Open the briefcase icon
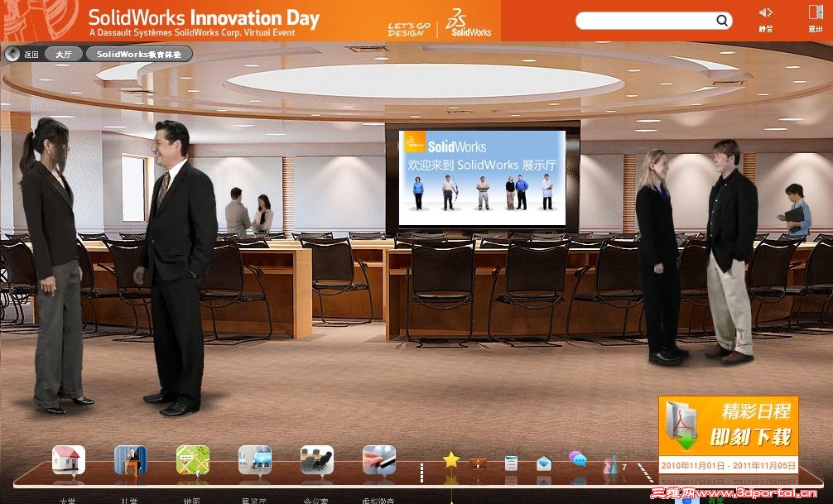Screen dimensions: 833x504 478,462
